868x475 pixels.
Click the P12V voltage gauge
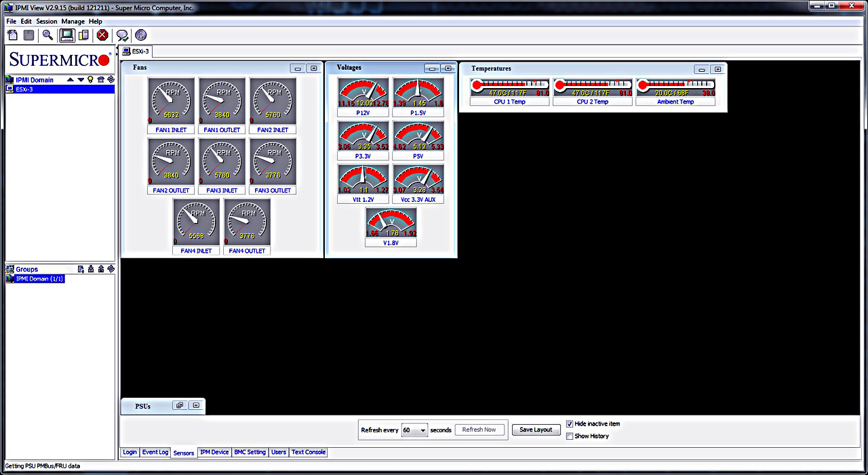(x=363, y=93)
